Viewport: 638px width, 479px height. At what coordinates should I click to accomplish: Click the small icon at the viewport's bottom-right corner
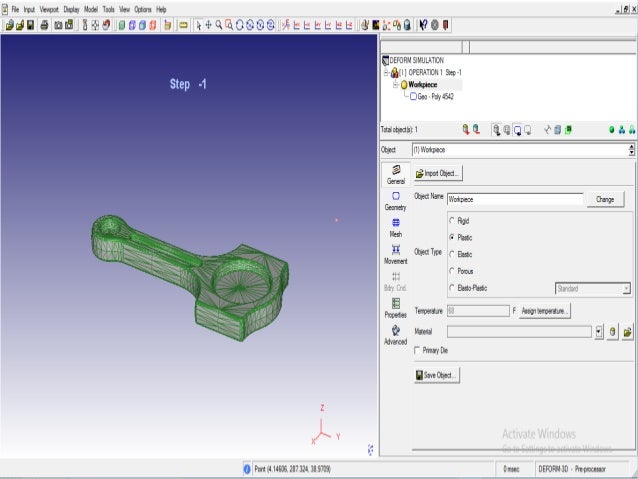pos(371,449)
